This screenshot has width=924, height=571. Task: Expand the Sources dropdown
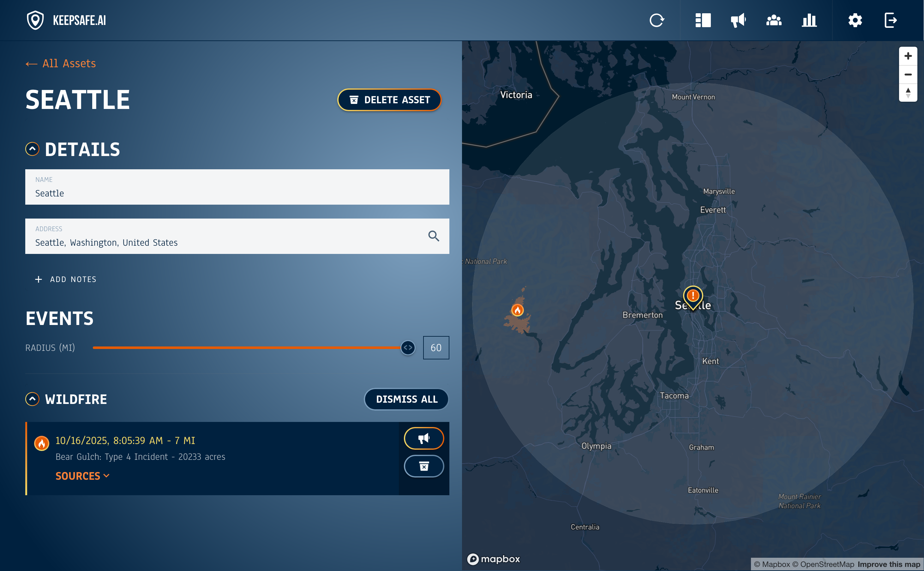pyautogui.click(x=82, y=476)
